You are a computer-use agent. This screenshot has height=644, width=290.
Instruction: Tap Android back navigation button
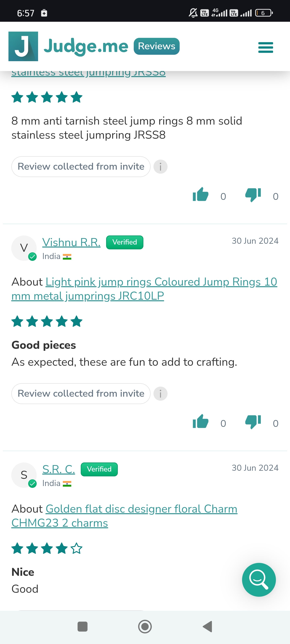207,626
